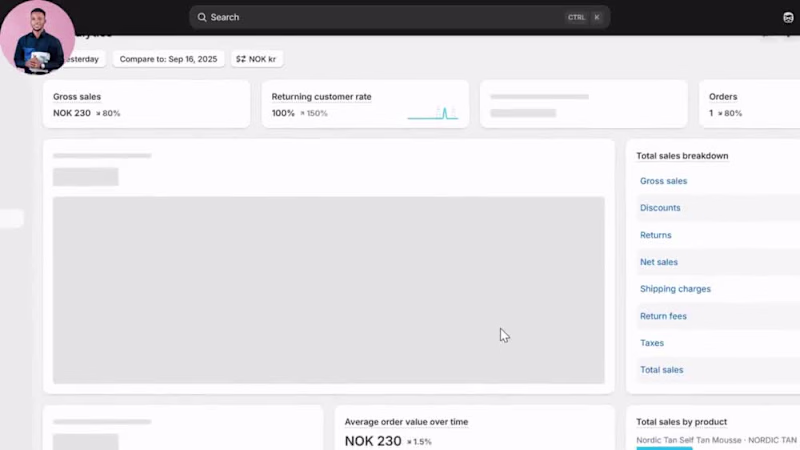Click the CTRL shortcut badge in search
Image resolution: width=800 pixels, height=450 pixels.
tap(576, 17)
